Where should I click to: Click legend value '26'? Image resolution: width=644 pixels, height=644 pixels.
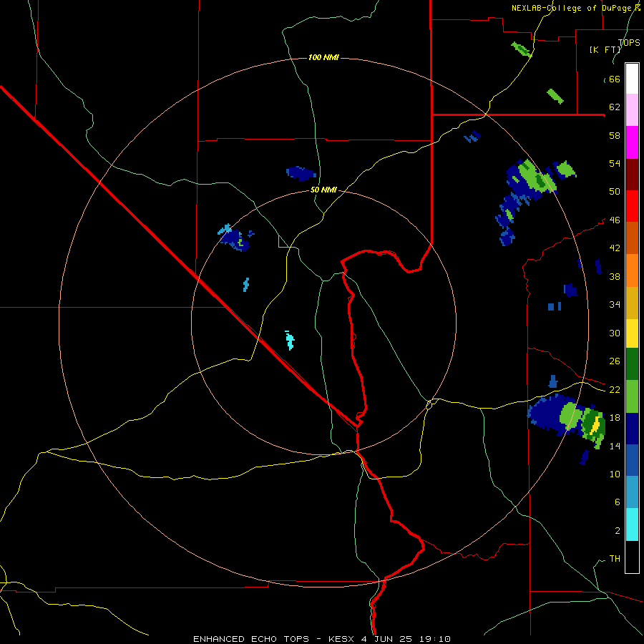click(615, 361)
